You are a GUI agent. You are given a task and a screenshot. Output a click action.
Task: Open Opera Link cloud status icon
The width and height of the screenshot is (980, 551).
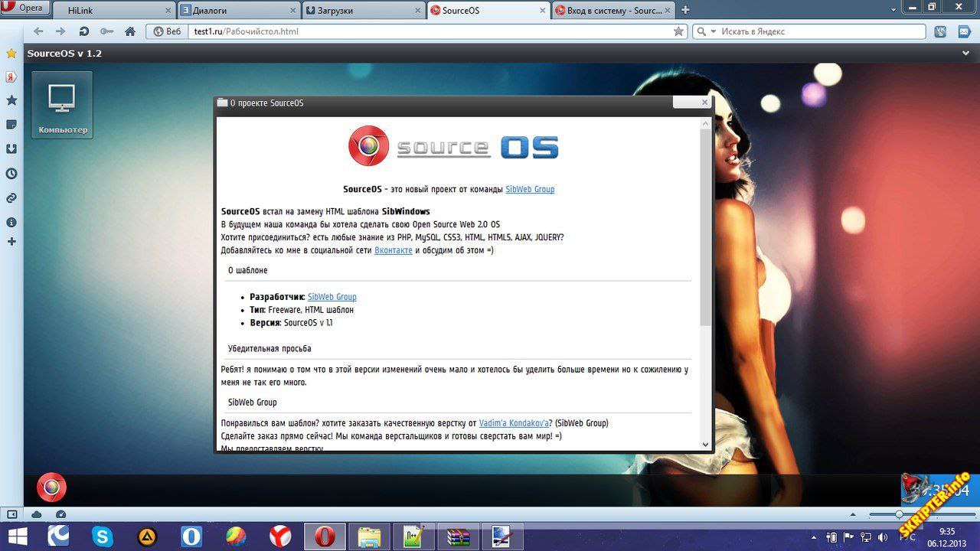click(x=37, y=514)
